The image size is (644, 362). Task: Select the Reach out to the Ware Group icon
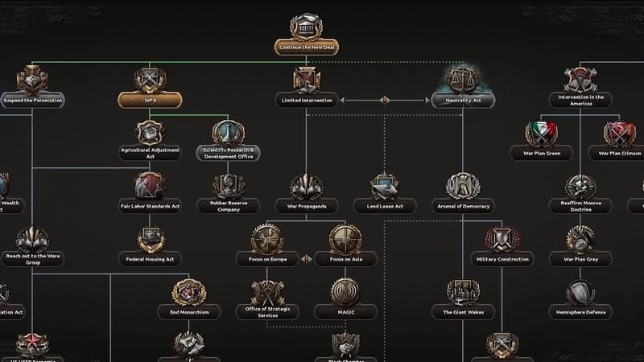point(32,239)
